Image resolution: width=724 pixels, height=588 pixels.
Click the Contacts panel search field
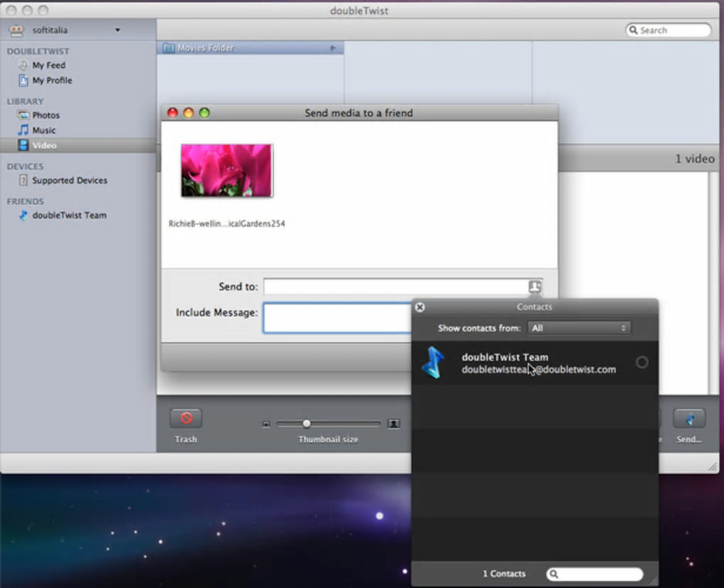point(595,574)
